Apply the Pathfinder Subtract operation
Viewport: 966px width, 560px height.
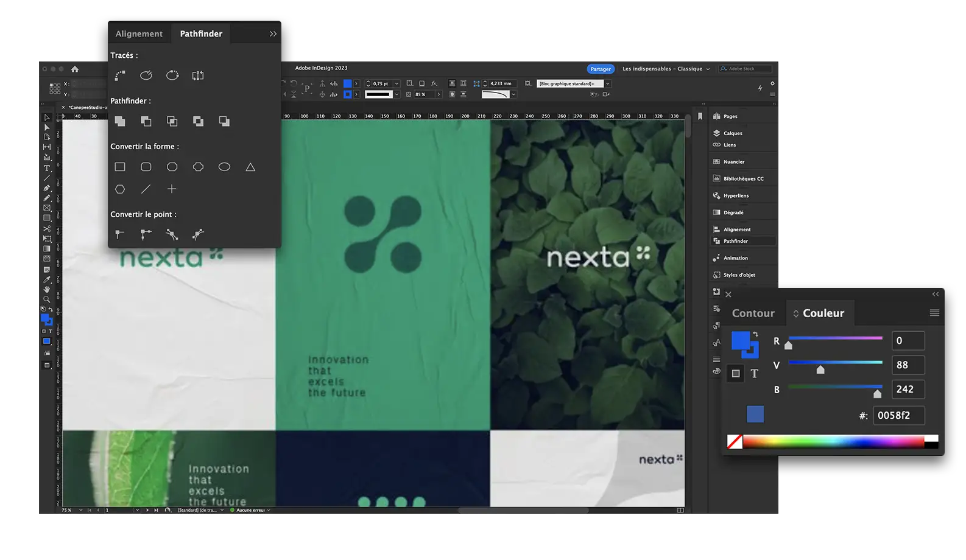tap(146, 121)
